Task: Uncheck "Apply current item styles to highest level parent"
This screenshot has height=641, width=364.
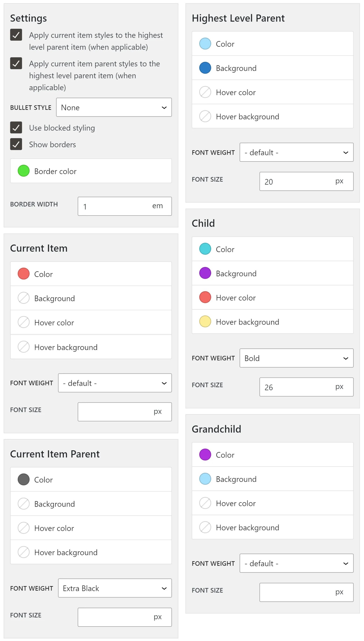Action: point(16,35)
